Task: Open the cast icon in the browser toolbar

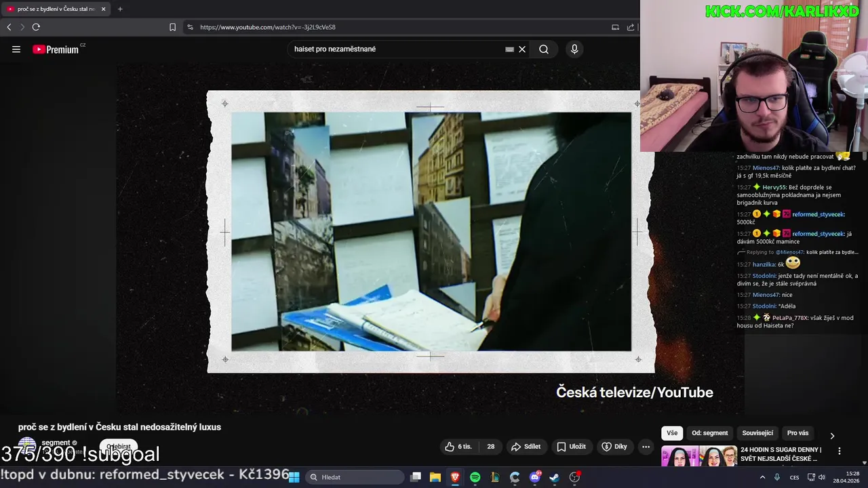Action: click(615, 27)
